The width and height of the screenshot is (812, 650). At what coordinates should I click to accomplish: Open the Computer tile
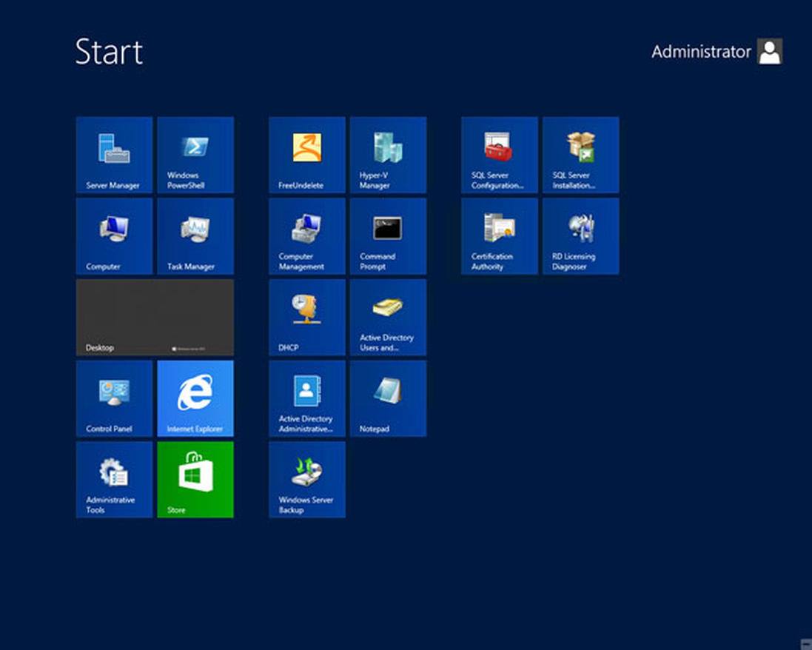pyautogui.click(x=115, y=236)
